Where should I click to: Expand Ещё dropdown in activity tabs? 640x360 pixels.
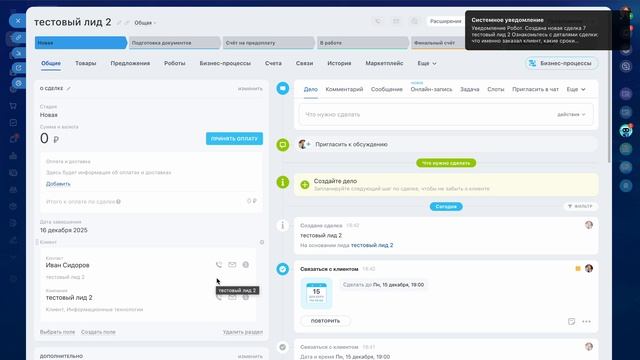576,89
